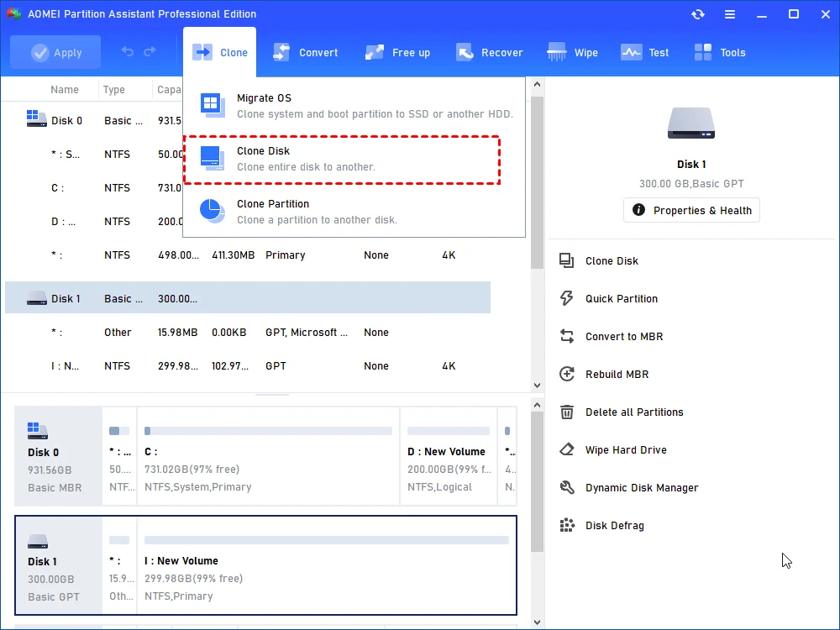Viewport: 840px width, 630px height.
Task: Click the info icon on Properties & Health
Action: (638, 210)
